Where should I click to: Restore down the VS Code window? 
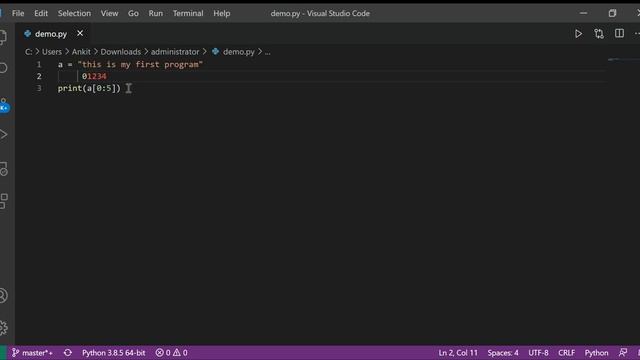coord(612,13)
